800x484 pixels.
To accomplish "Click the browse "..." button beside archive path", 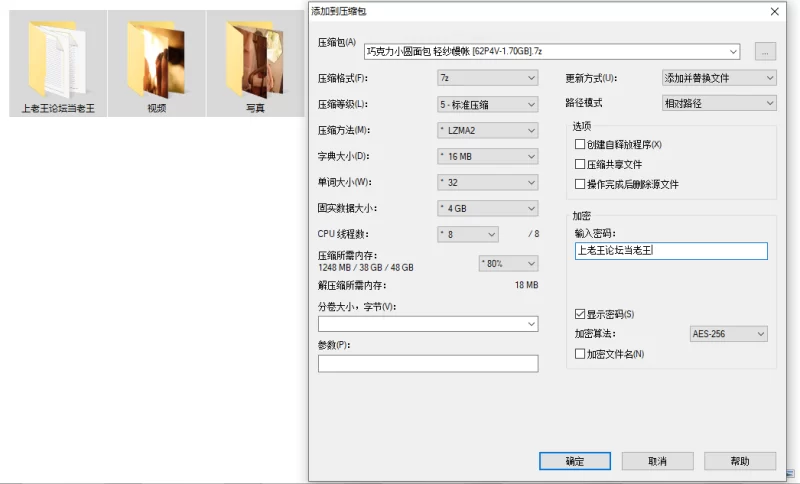I will (x=765, y=51).
